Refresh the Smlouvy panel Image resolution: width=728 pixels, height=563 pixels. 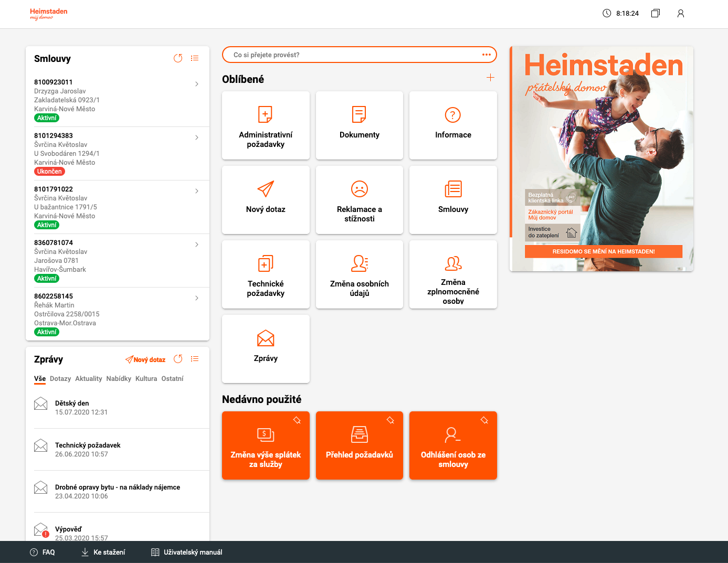pos(178,58)
